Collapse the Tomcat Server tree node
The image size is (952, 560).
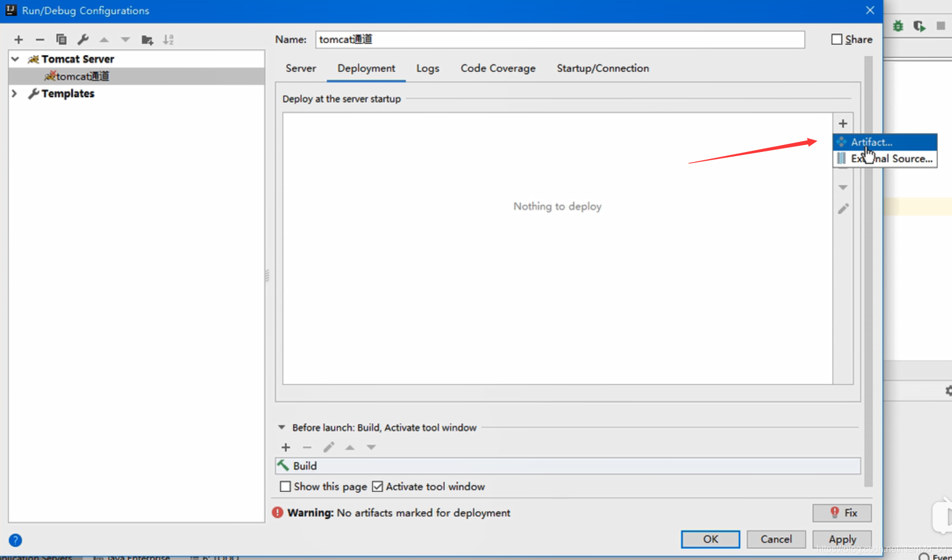(16, 59)
